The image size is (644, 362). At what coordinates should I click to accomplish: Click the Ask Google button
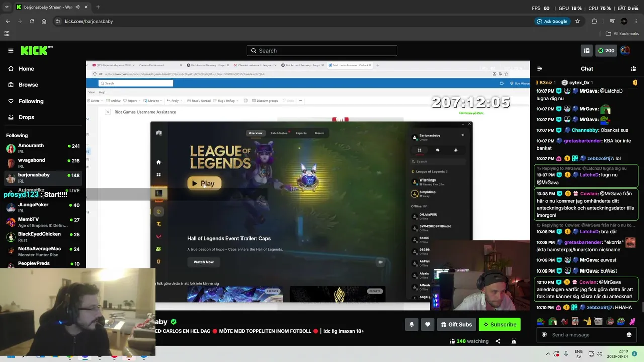(552, 21)
